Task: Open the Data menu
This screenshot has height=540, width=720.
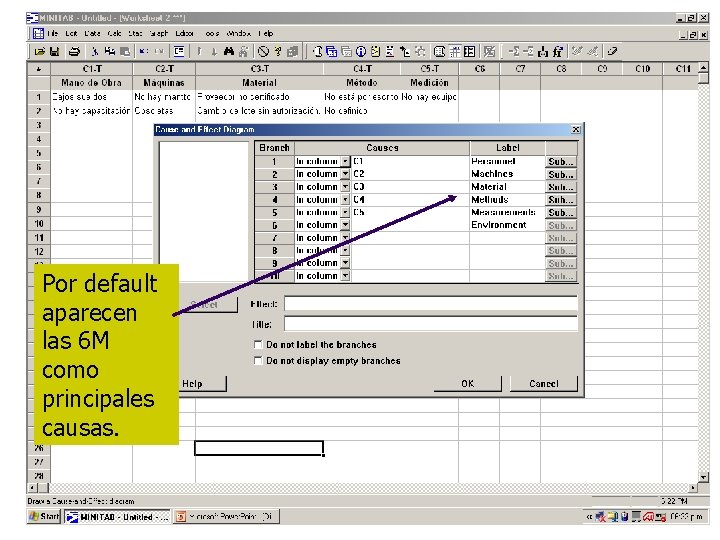Action: (x=92, y=34)
